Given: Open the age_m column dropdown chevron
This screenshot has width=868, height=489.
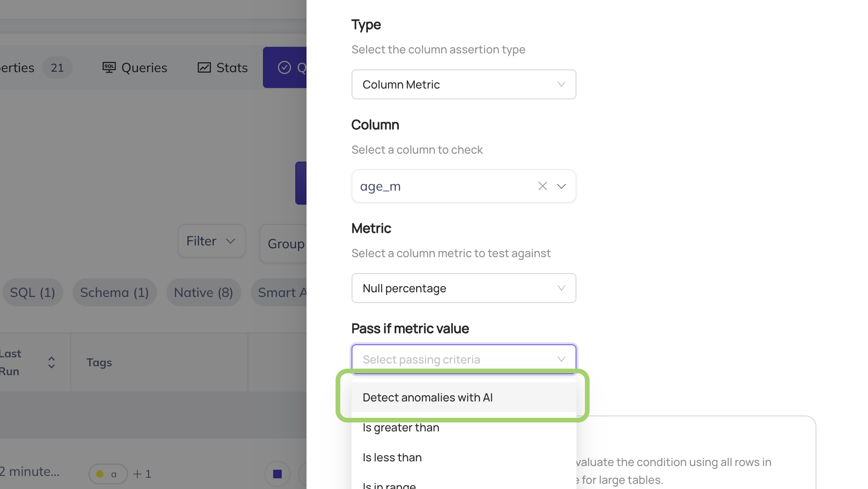Looking at the screenshot, I should [x=561, y=186].
